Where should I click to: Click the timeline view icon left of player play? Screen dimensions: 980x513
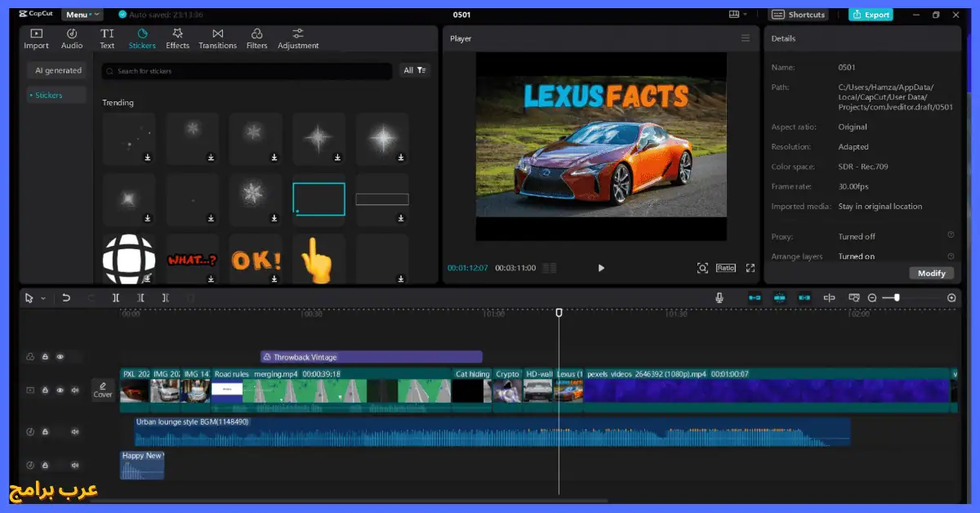coord(550,268)
